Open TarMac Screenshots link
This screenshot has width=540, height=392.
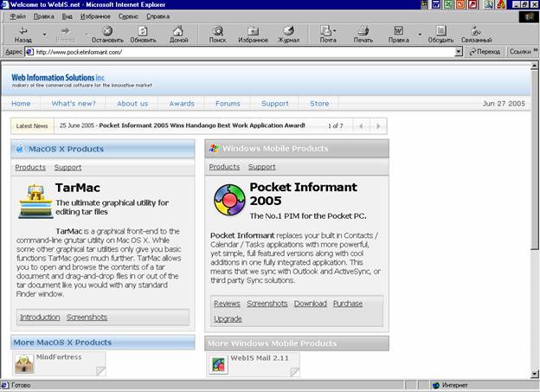click(87, 318)
